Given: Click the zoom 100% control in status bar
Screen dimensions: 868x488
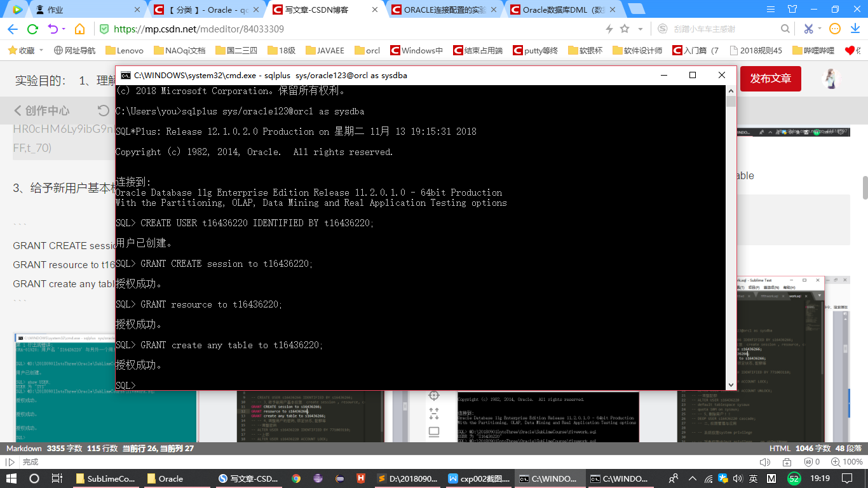Looking at the screenshot, I should pos(846,462).
